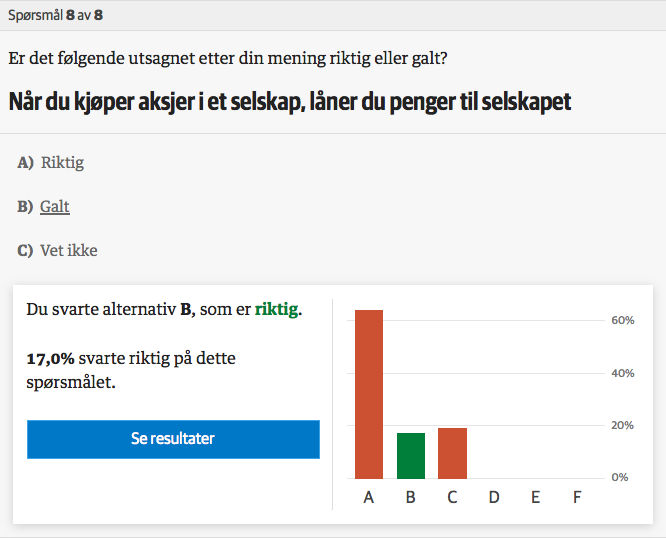This screenshot has height=538, width=666.
Task: Click the 0% axis label
Action: [620, 477]
